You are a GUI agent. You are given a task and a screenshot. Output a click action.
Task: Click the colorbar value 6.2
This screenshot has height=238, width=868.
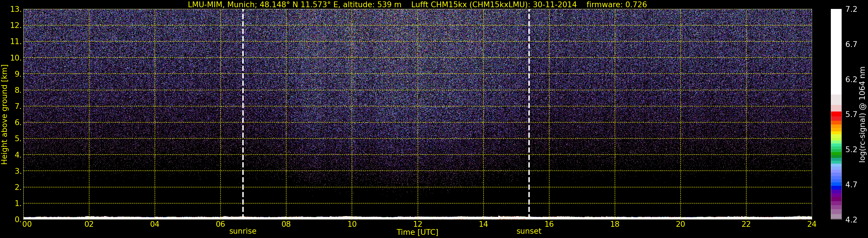pyautogui.click(x=851, y=79)
